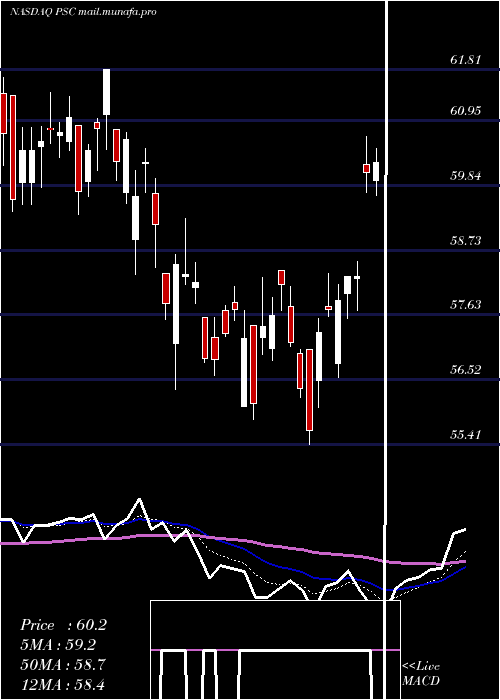Click the 58.73 price level label
This screenshot has height=700, width=500.
tap(466, 241)
